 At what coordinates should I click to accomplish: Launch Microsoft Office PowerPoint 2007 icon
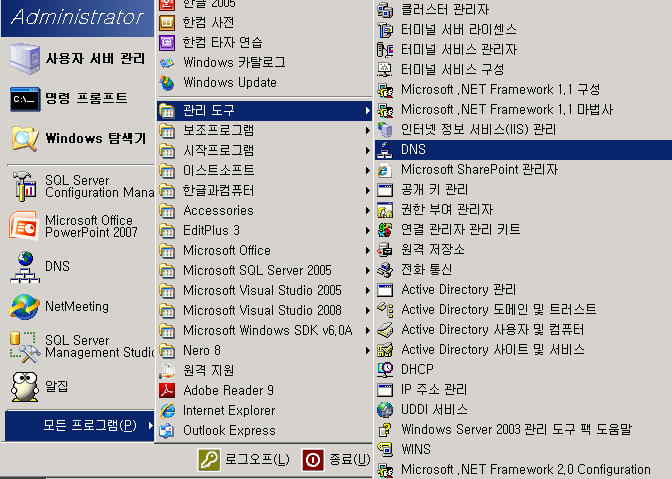(25, 226)
